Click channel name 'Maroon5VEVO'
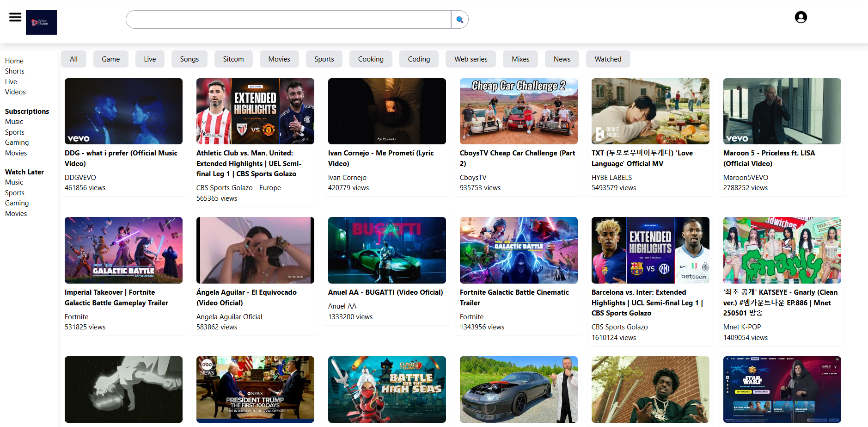 (x=746, y=178)
